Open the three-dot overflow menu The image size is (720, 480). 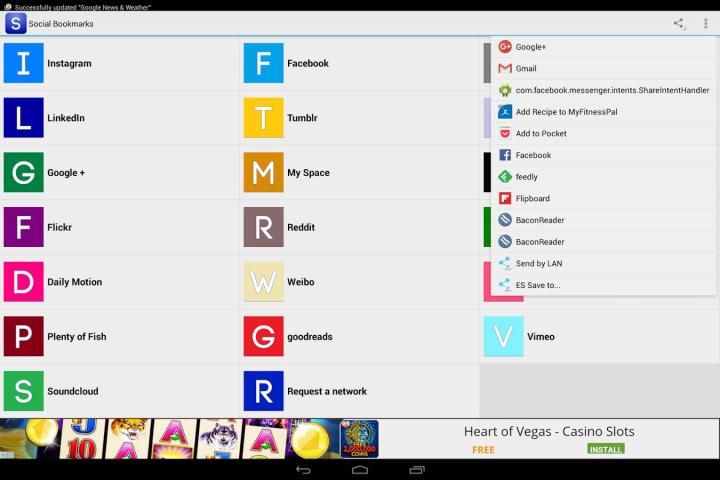(x=706, y=24)
